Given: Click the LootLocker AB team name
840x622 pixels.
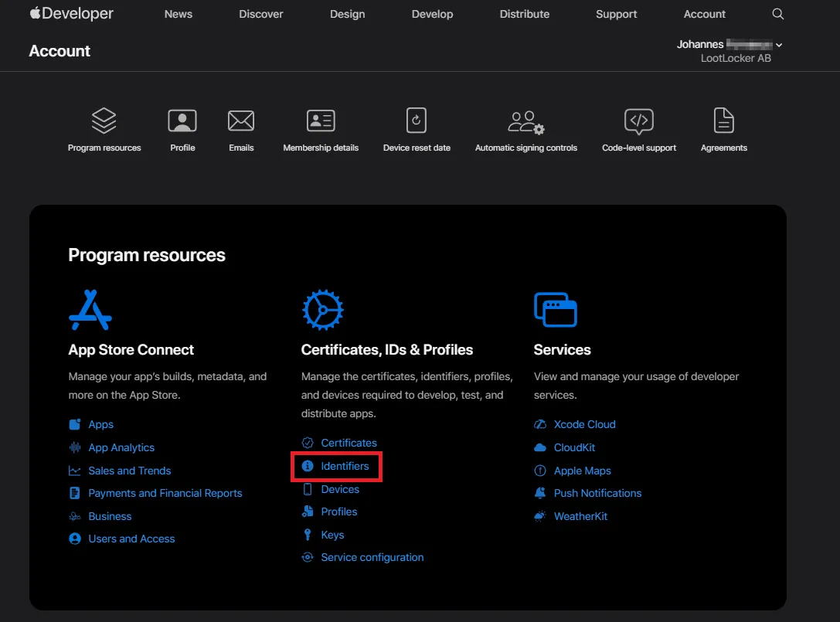Looking at the screenshot, I should click(736, 59).
